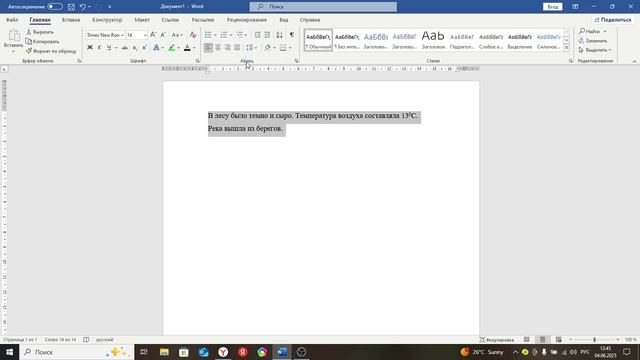Open the Clipboard pane launcher
This screenshot has height=360, width=640.
pyautogui.click(x=79, y=61)
